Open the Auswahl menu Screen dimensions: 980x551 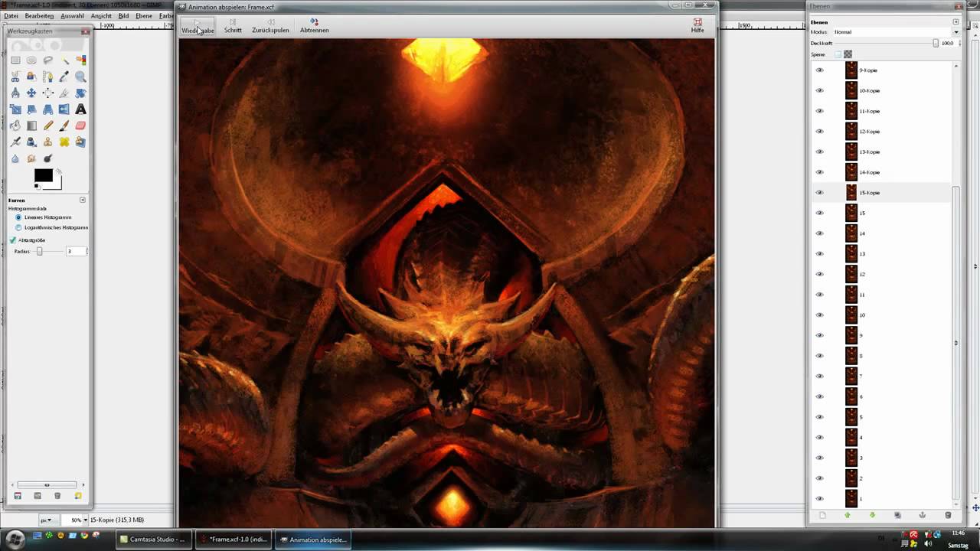click(72, 15)
